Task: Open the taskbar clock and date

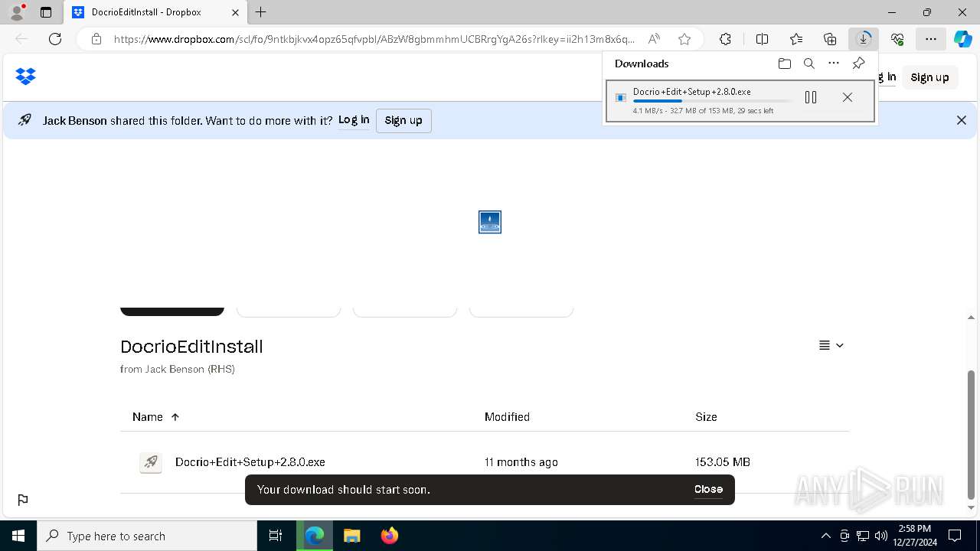Action: point(914,536)
